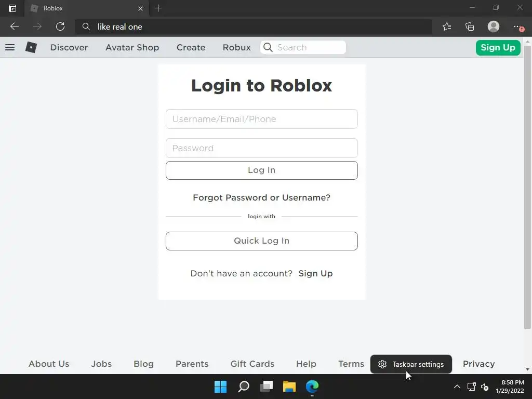The image size is (532, 399).
Task: Click the Microsoft Edge taskbar icon
Action: [312, 387]
